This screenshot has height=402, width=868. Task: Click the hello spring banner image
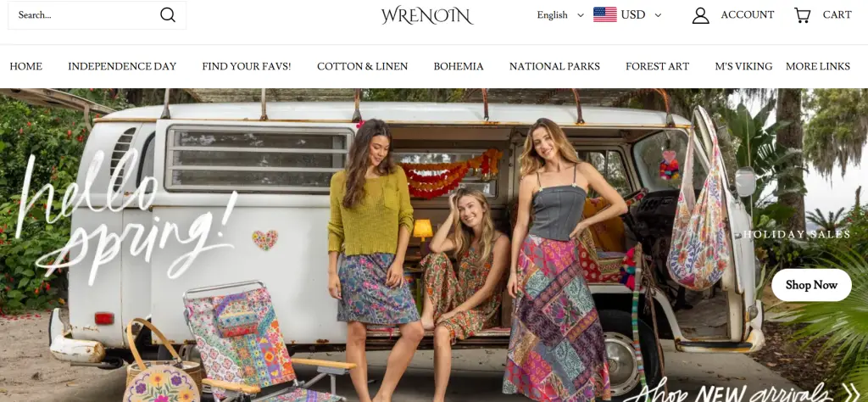(434, 245)
